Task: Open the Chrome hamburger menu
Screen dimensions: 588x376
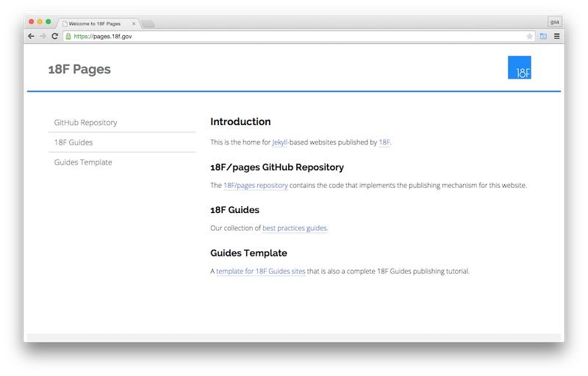Action: (557, 36)
